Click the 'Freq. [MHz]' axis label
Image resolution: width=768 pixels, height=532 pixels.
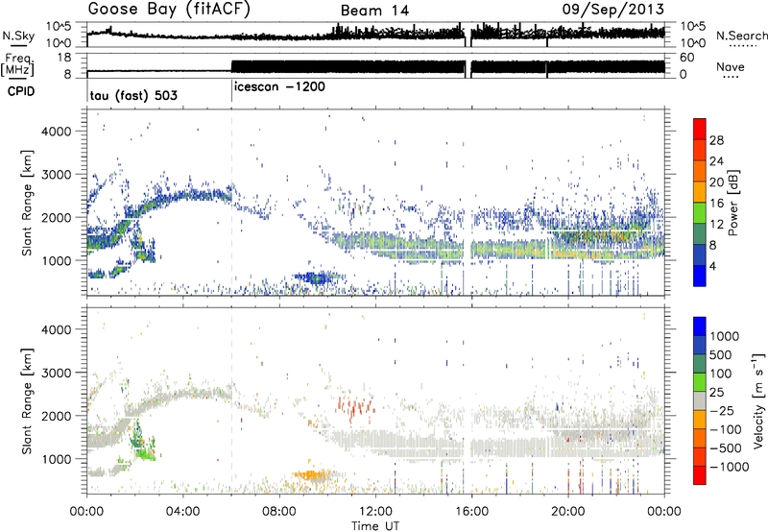pyautogui.click(x=17, y=64)
